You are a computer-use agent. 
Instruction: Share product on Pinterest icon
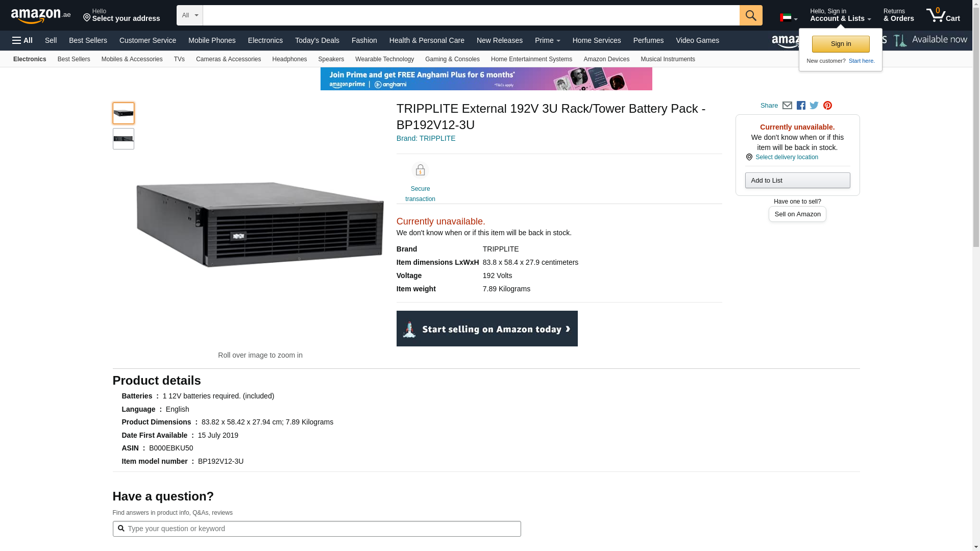tap(827, 106)
